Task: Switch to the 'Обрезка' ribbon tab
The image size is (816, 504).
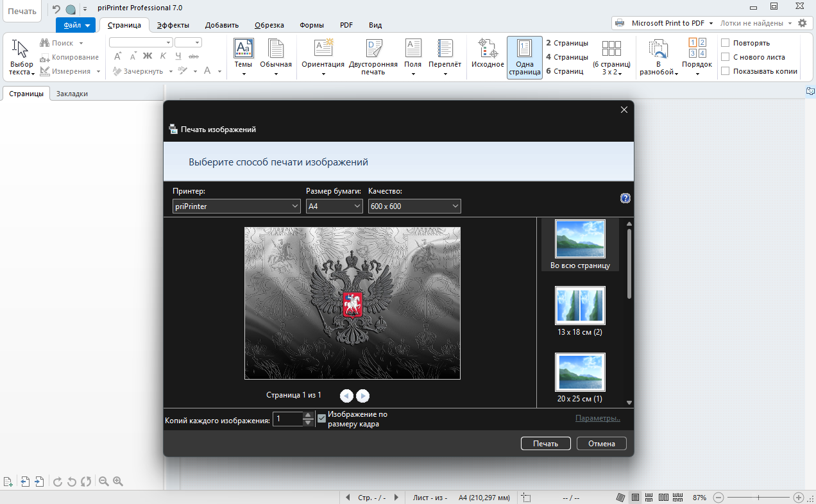Action: [x=269, y=25]
